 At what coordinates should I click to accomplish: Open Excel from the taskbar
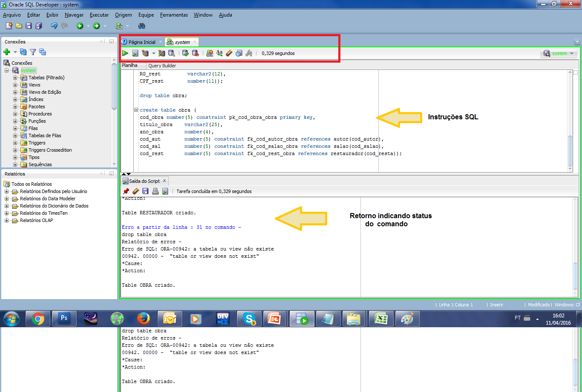point(380,318)
